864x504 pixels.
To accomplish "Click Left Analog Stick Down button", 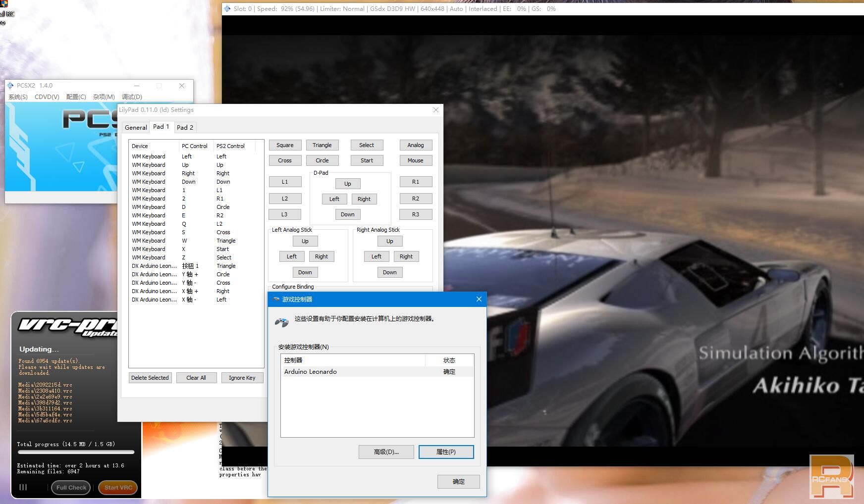I will point(305,272).
